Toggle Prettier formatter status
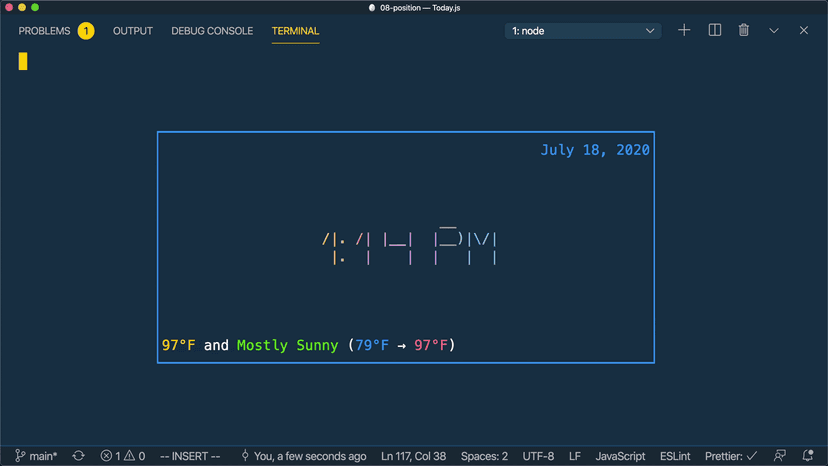Viewport: 828px width, 466px height. tap(730, 456)
